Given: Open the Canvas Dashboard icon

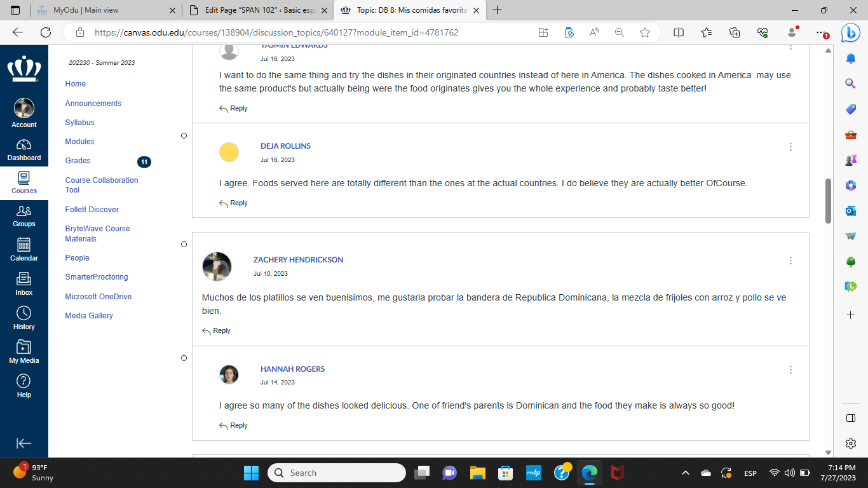Looking at the screenshot, I should pos(24,149).
